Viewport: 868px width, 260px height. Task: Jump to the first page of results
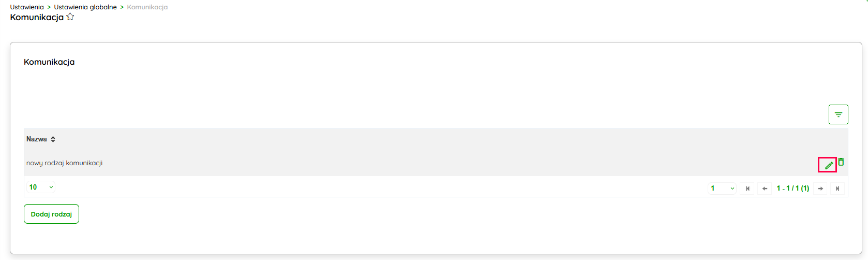point(747,189)
